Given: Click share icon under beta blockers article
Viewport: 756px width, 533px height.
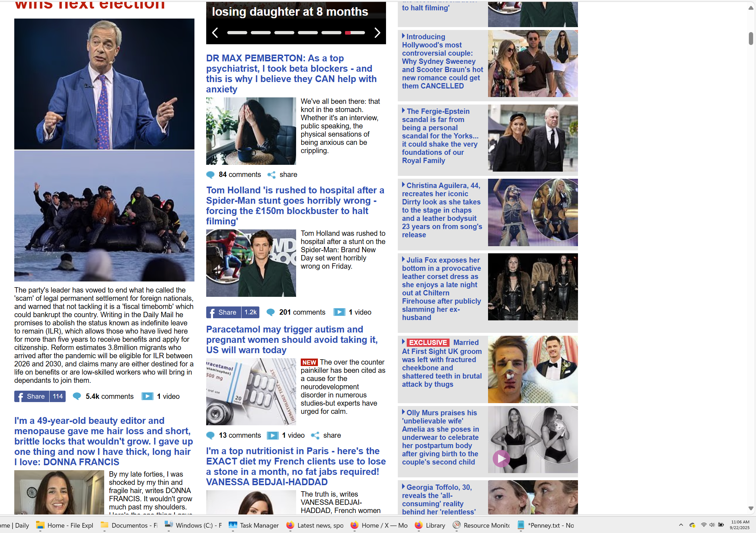Looking at the screenshot, I should tap(272, 175).
